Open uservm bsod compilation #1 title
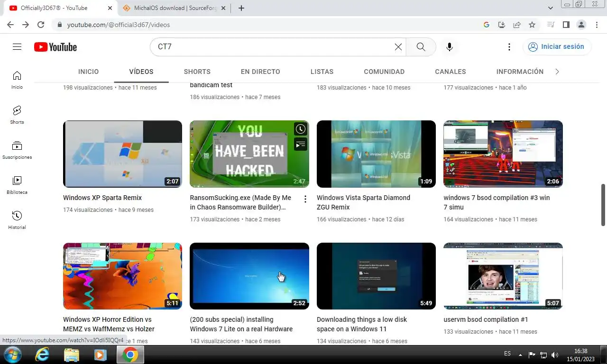The width and height of the screenshot is (607, 364). coord(486,319)
